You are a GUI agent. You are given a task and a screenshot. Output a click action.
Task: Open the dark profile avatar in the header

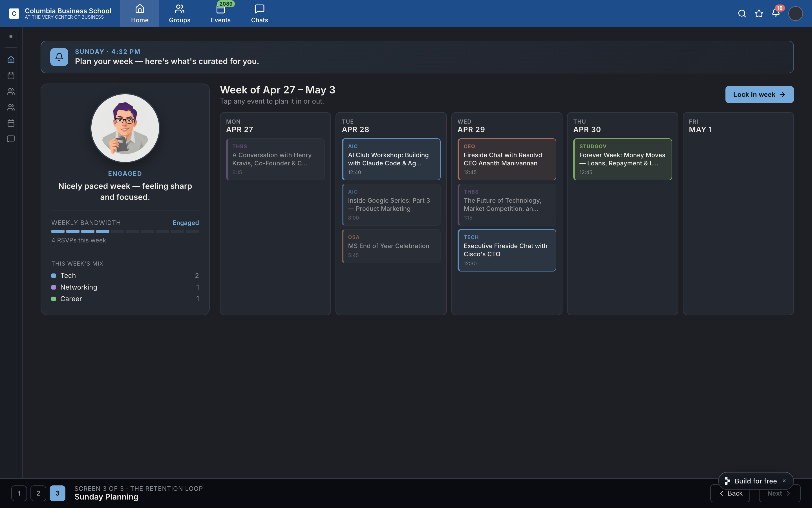coord(795,14)
